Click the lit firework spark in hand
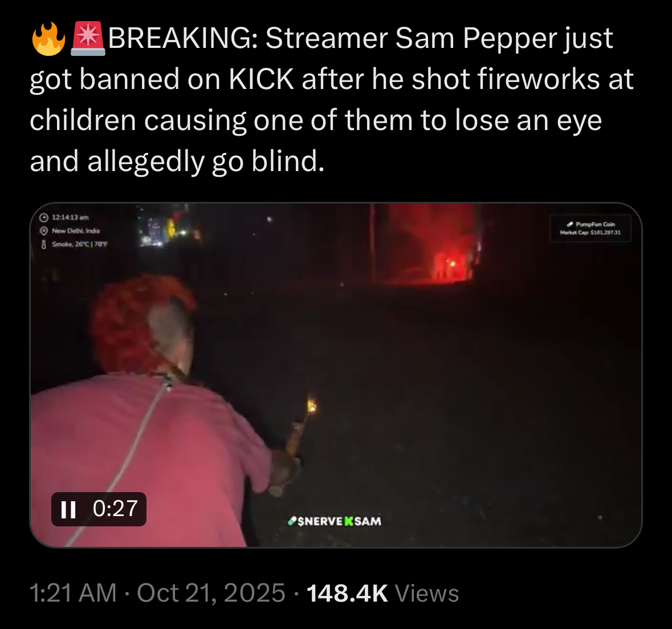The width and height of the screenshot is (672, 629). (312, 405)
